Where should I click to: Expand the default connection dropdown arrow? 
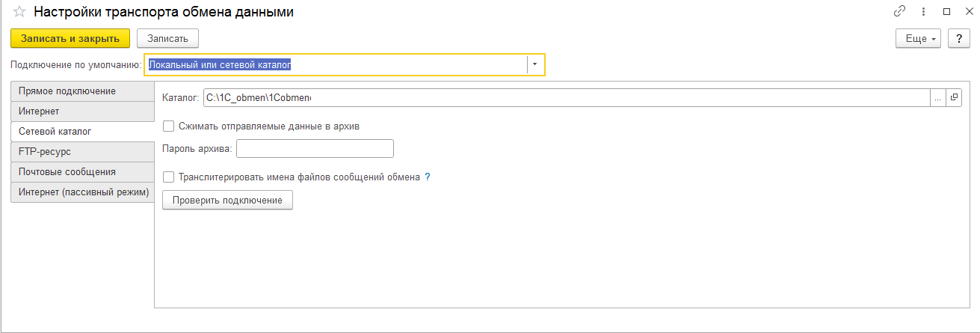click(x=535, y=65)
